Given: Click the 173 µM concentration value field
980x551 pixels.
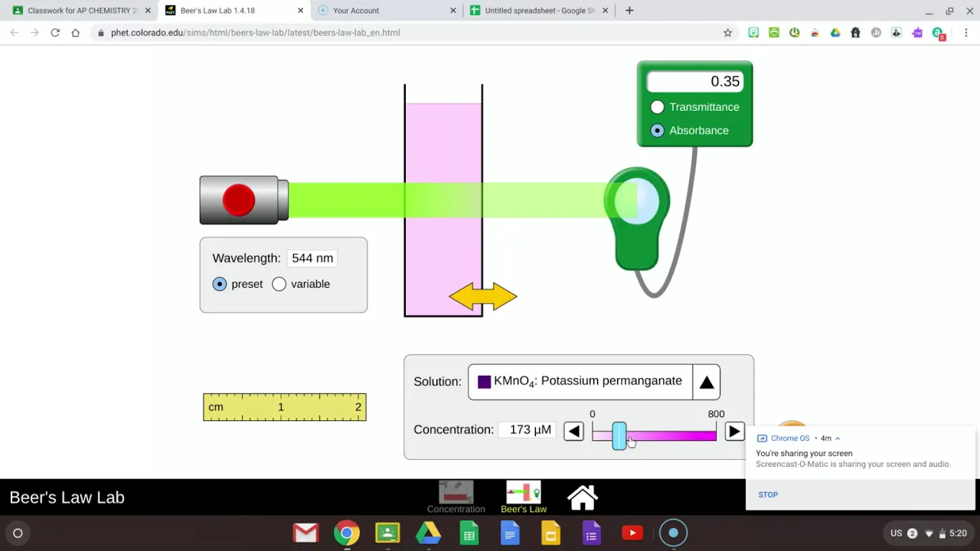Looking at the screenshot, I should pyautogui.click(x=526, y=430).
